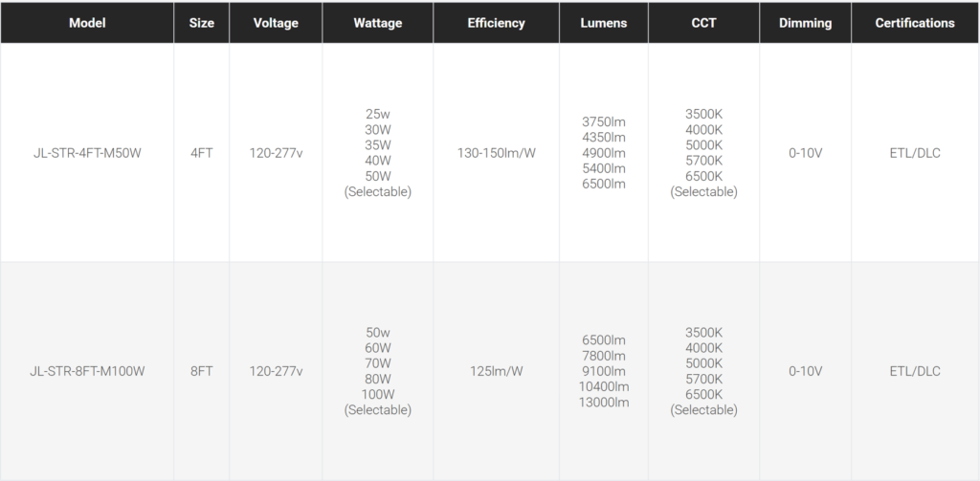980x481 pixels.
Task: Click the Size column header
Action: pos(202,23)
